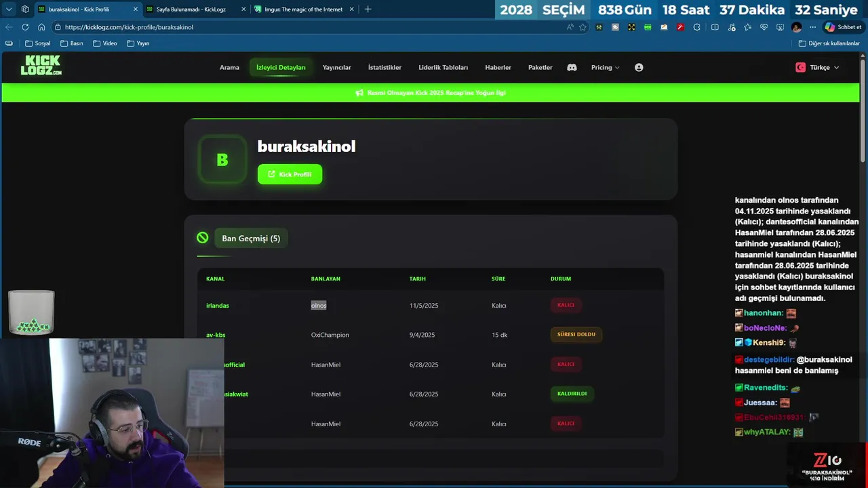Click the KALDIRILDI status badge
Image resolution: width=868 pixels, height=488 pixels.
(x=572, y=394)
